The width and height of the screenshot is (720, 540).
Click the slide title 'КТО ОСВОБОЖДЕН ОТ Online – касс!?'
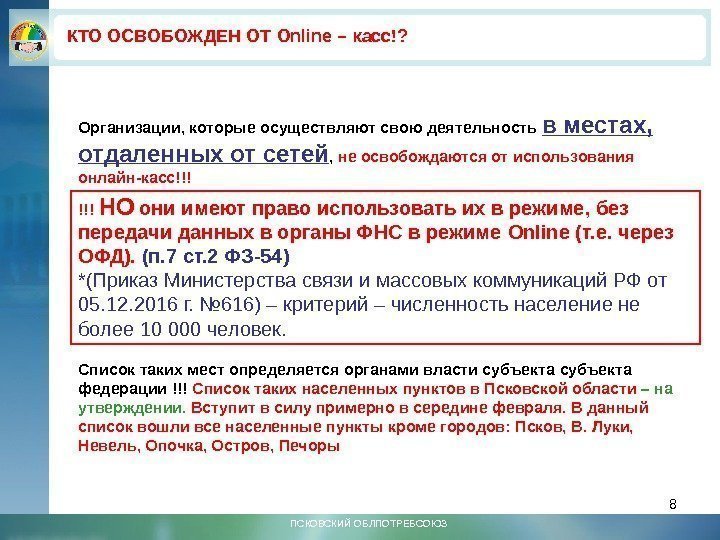tap(237, 36)
